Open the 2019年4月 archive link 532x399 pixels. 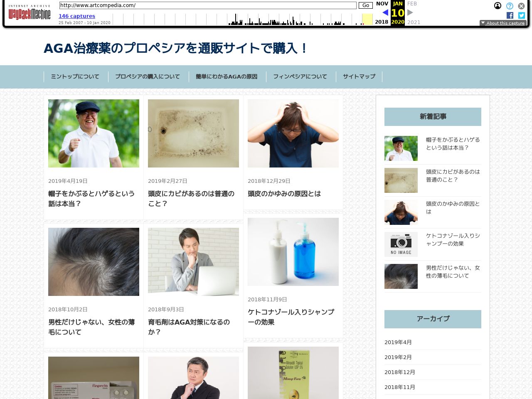[398, 342]
